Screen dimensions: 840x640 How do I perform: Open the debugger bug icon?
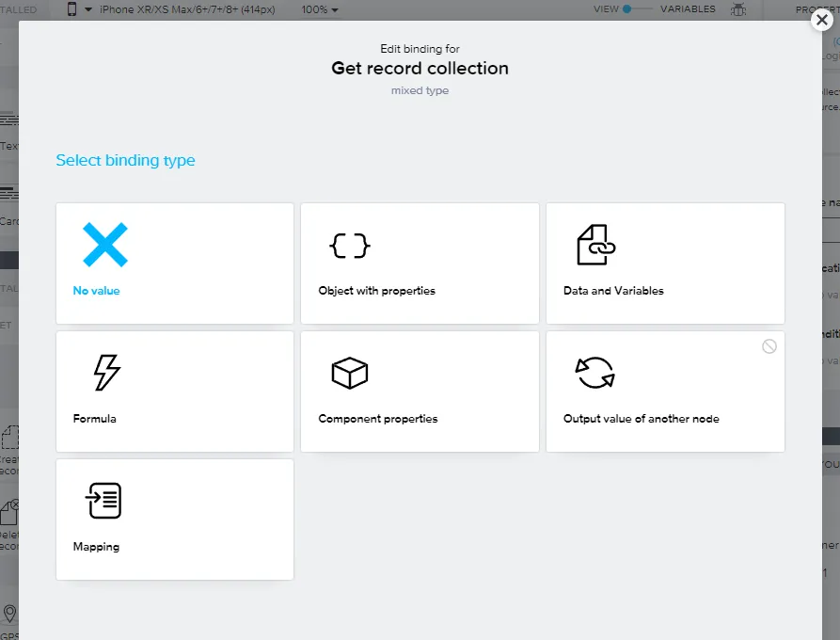pos(738,9)
